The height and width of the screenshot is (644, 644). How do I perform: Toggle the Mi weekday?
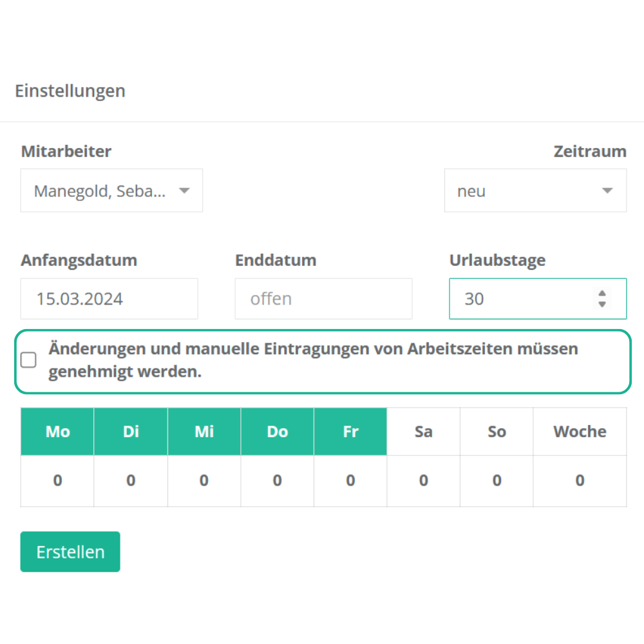[x=204, y=431]
